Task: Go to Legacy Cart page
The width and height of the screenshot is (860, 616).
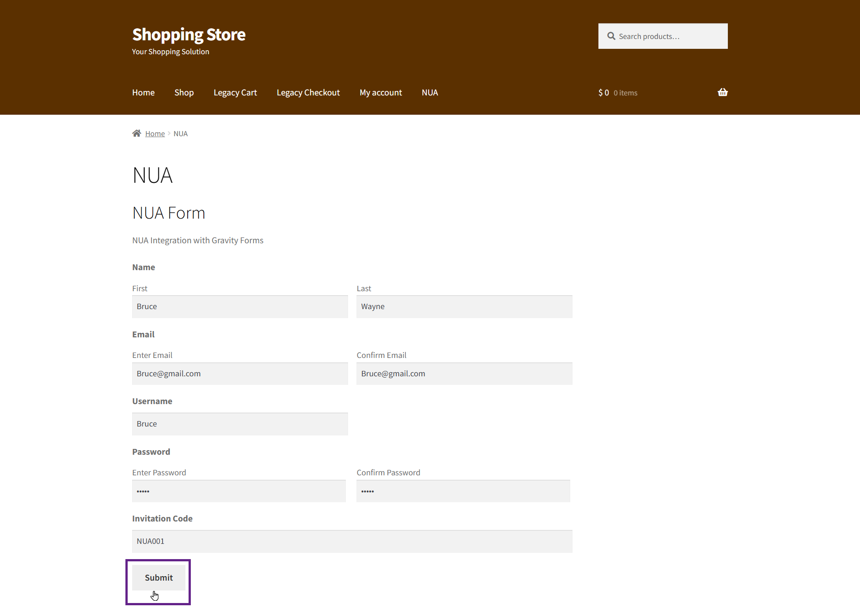Action: tap(235, 93)
